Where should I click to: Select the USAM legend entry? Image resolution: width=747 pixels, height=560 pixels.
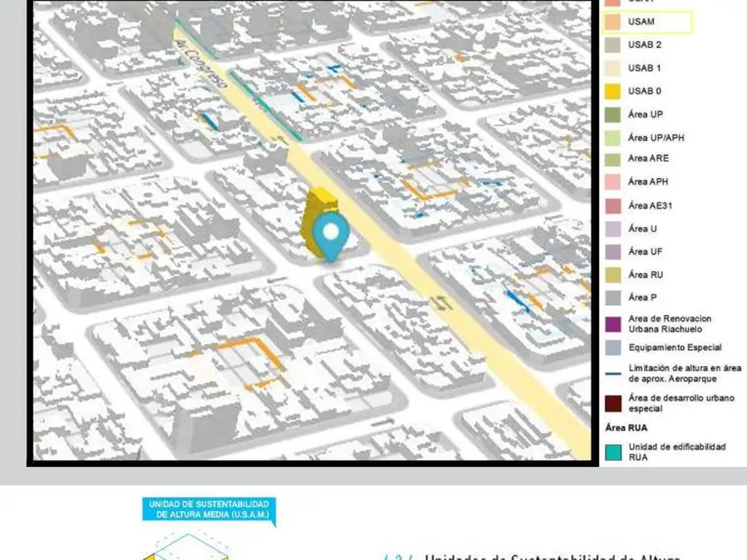(646, 22)
